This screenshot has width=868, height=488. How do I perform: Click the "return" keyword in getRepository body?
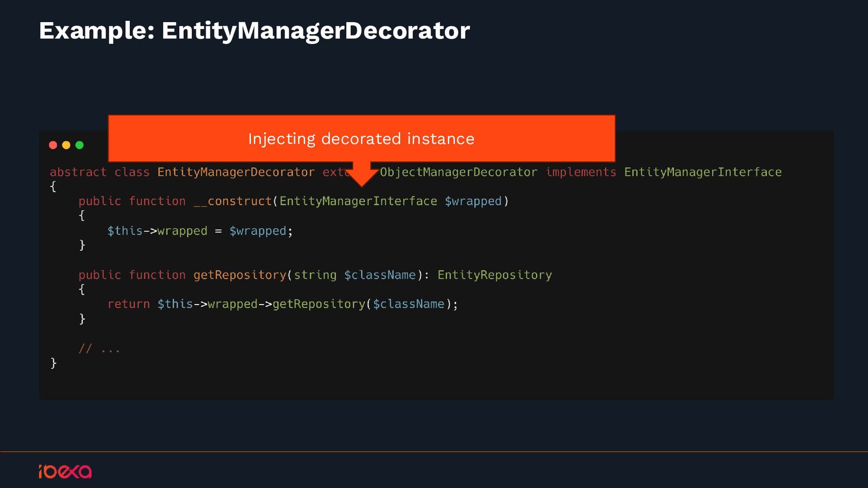tap(128, 304)
